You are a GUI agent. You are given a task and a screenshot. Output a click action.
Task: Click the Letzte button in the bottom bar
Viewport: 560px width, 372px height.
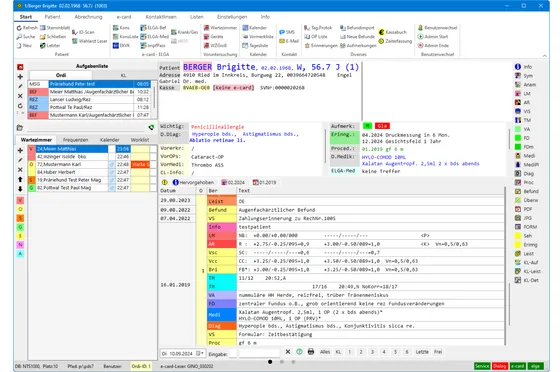[x=422, y=352]
